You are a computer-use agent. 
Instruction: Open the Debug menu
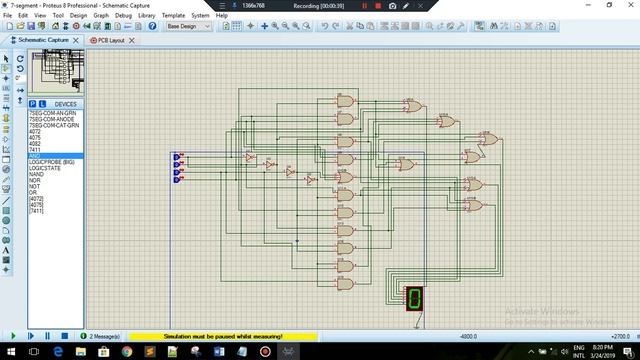click(123, 16)
